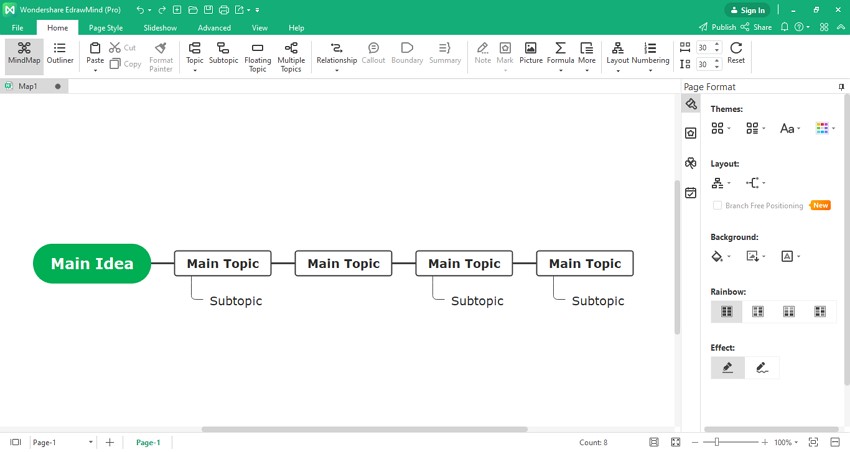Insert a new Topic

195,54
